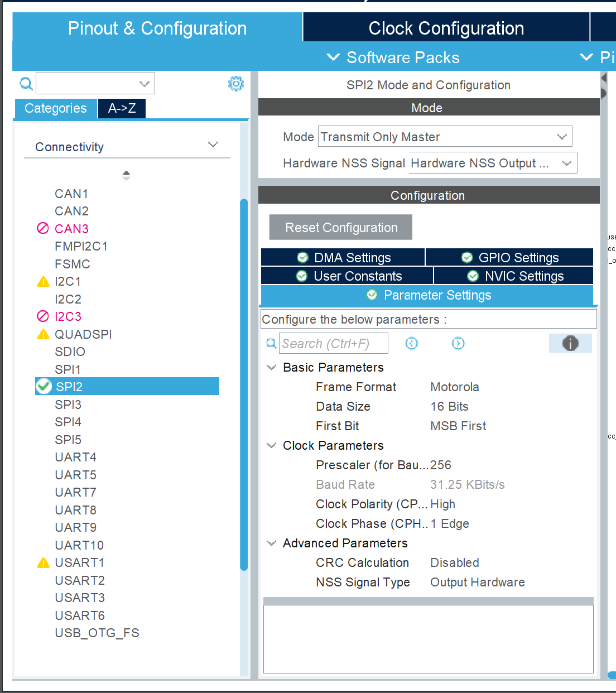
Task: Click the magnifier icon beside peripheral search box
Action: click(x=26, y=84)
